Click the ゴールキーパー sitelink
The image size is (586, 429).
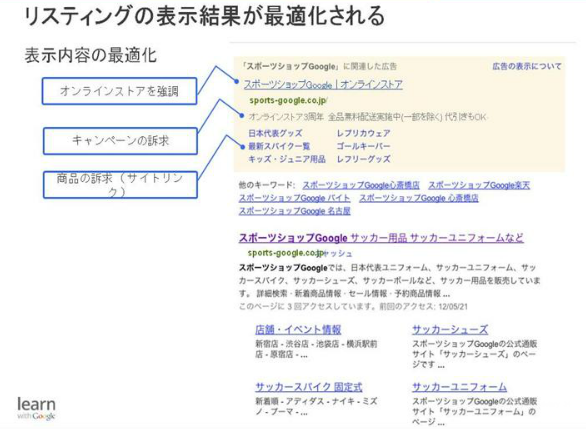point(363,146)
